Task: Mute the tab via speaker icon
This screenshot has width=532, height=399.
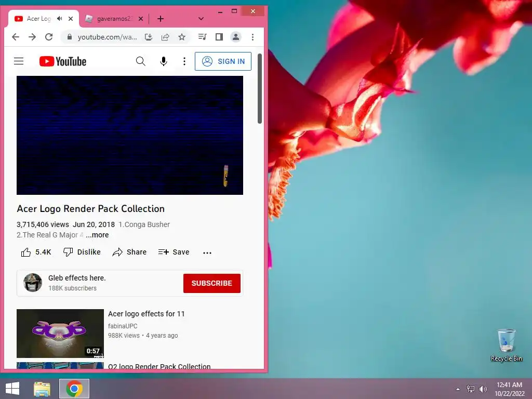Action: coord(60,19)
